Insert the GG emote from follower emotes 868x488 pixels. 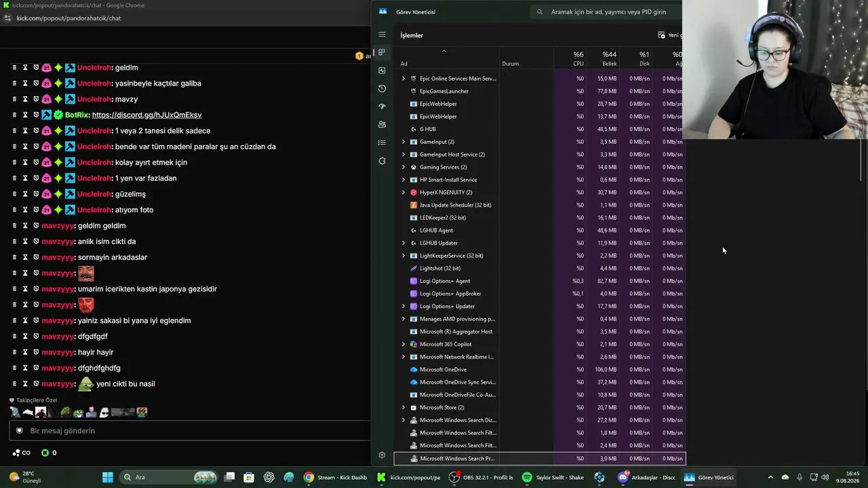click(142, 411)
